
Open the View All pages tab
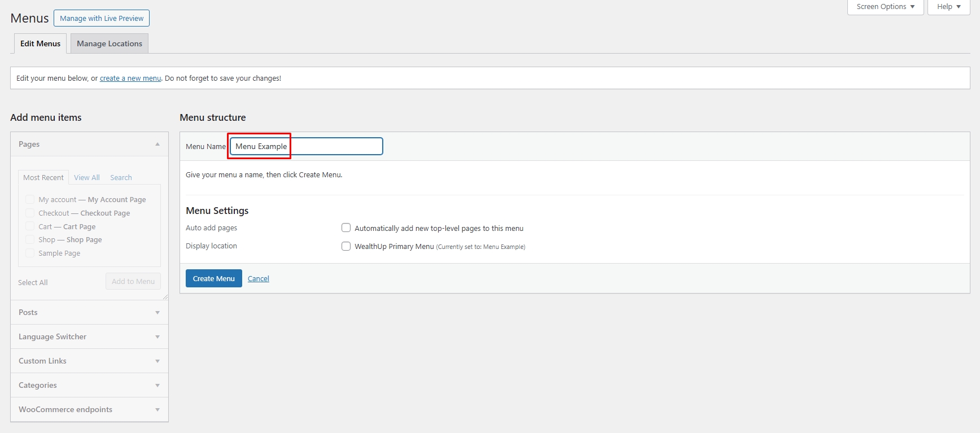(86, 178)
